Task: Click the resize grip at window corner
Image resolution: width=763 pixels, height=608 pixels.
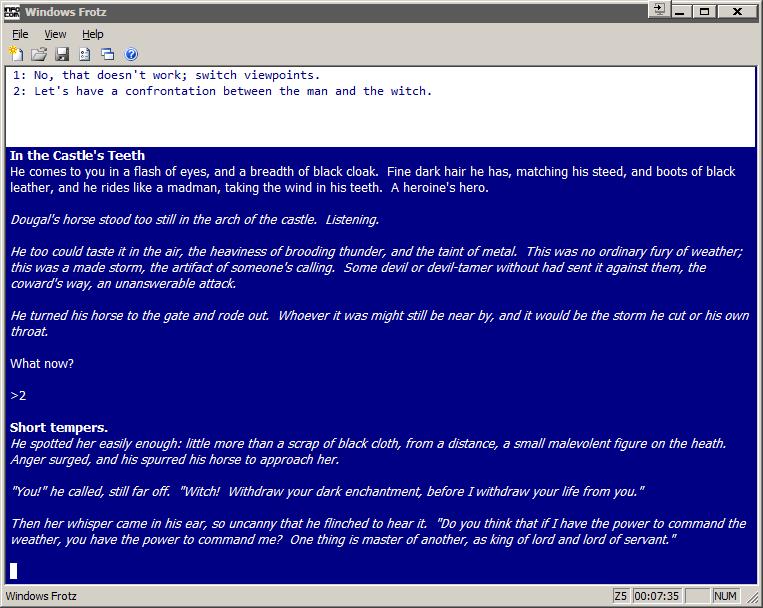Action: (752, 597)
